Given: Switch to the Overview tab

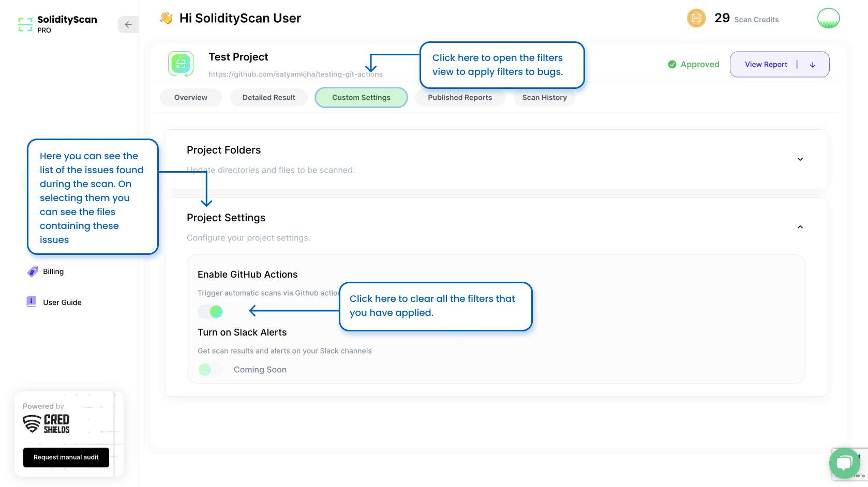Looking at the screenshot, I should (x=190, y=98).
